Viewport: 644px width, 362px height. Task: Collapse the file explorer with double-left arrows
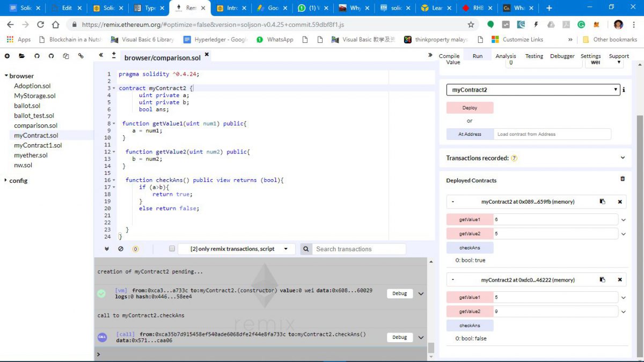101,55
